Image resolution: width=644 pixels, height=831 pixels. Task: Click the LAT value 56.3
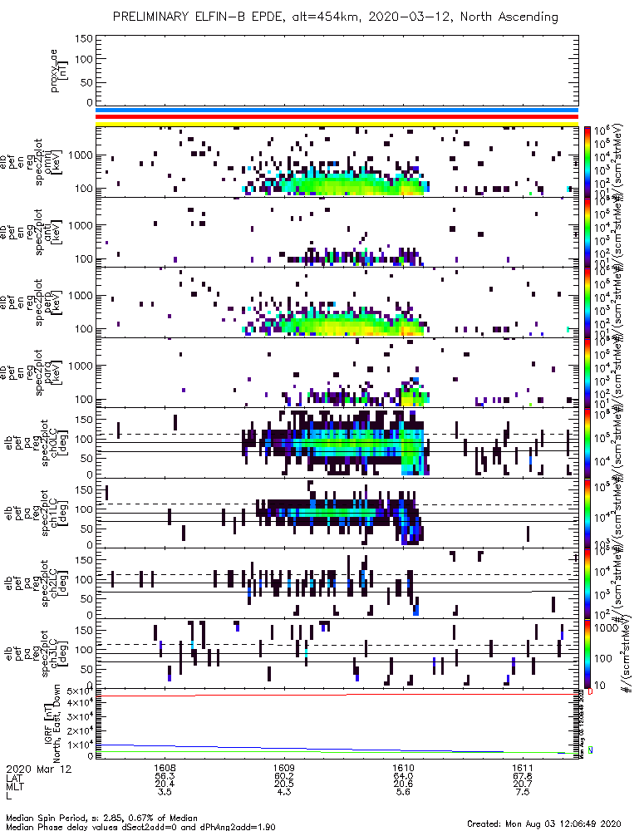click(x=165, y=777)
